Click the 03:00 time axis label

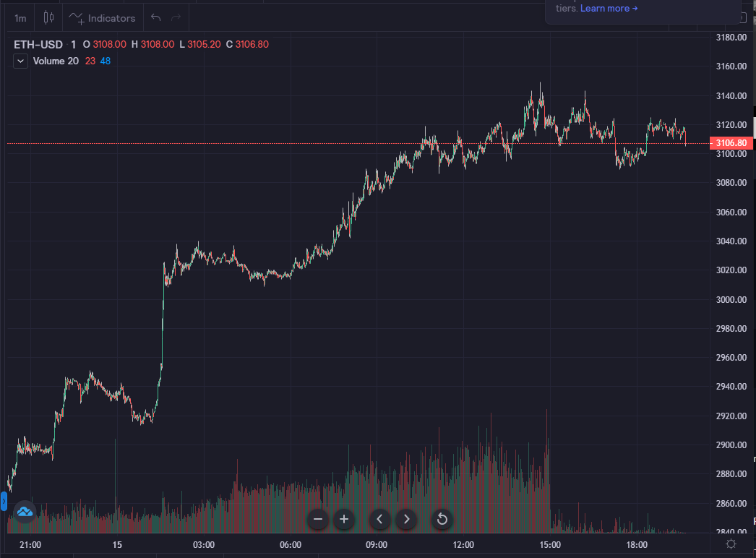[x=204, y=544]
